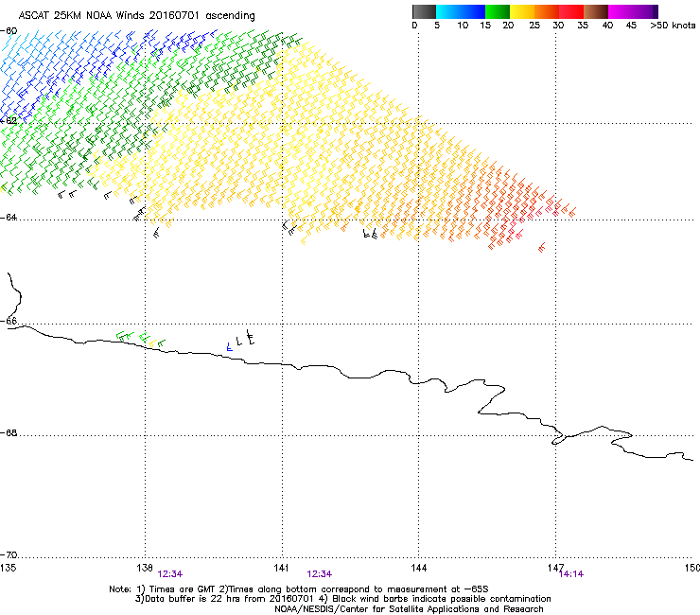Click the "40" value under the color scale
The image size is (700, 615).
(607, 26)
